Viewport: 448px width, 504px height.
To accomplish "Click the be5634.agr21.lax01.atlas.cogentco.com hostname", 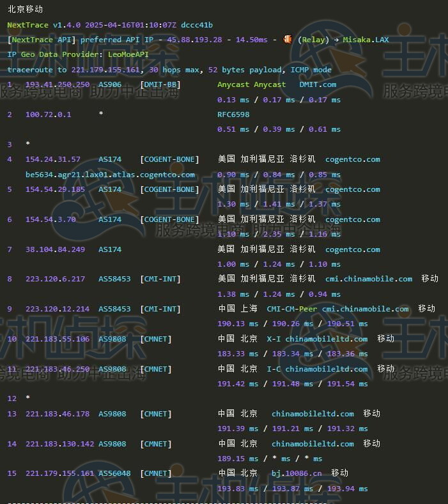I will click(x=110, y=174).
